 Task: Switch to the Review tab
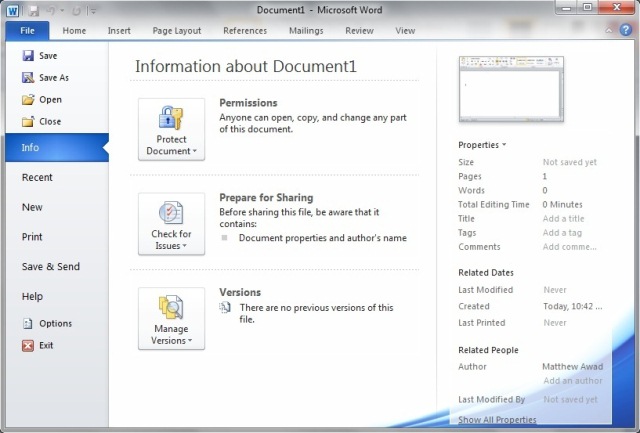click(359, 31)
